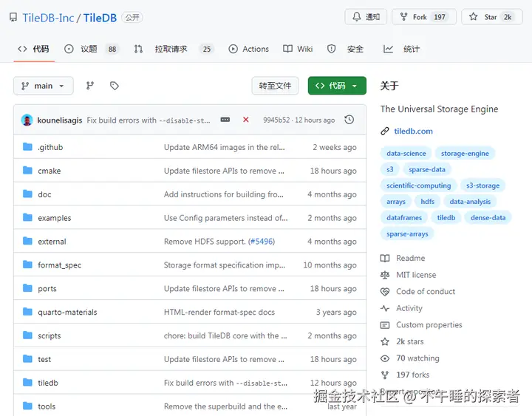The width and height of the screenshot is (532, 416).
Task: Click the link icon beside tiledb.com
Action: pyautogui.click(x=385, y=132)
